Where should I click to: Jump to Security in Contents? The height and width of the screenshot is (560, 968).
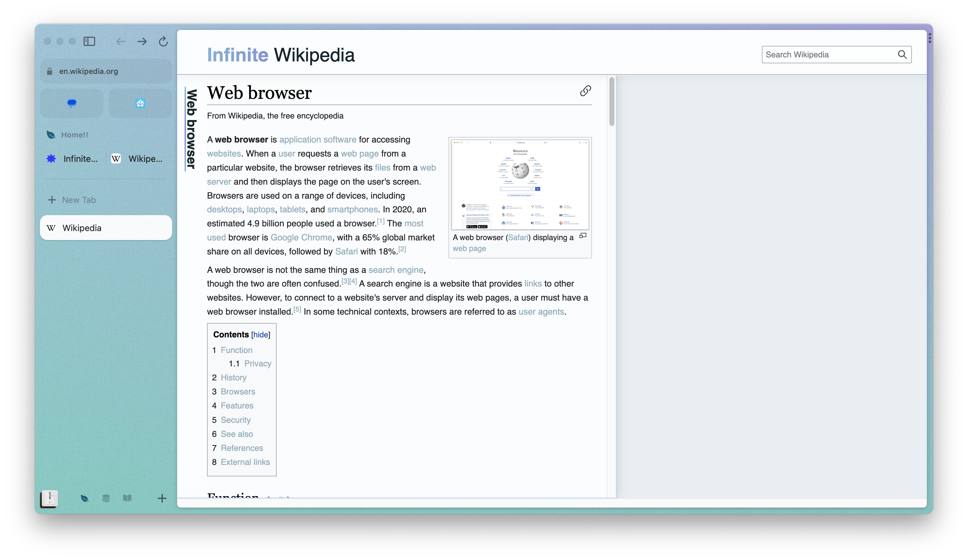point(235,420)
